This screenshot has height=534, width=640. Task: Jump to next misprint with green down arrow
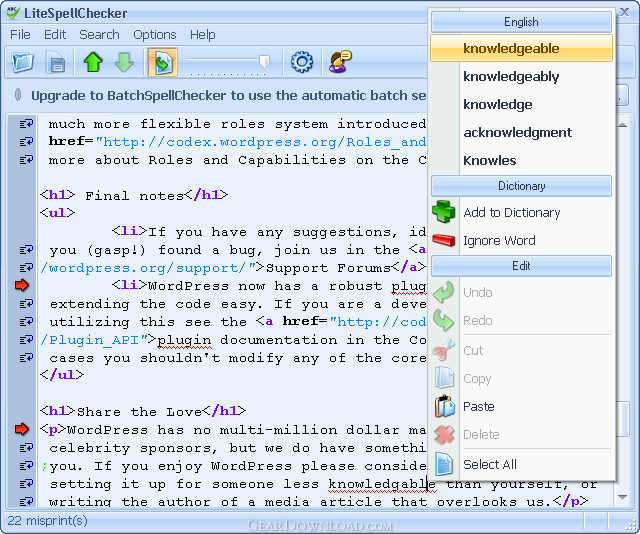pyautogui.click(x=124, y=62)
